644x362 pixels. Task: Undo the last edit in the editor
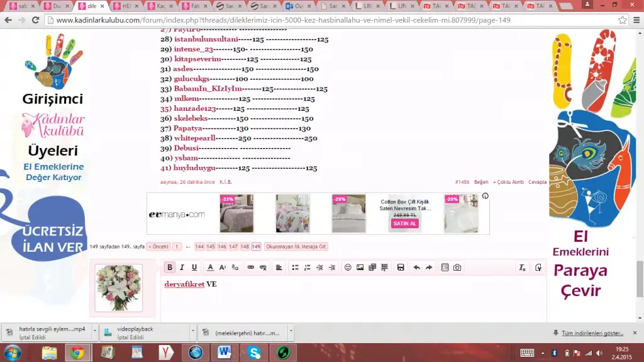click(x=416, y=268)
